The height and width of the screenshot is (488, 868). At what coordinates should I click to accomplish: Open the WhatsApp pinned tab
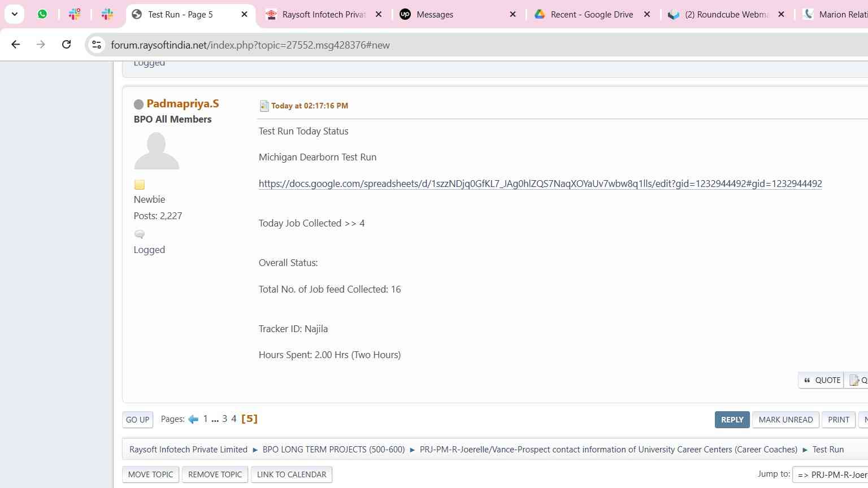(x=42, y=14)
